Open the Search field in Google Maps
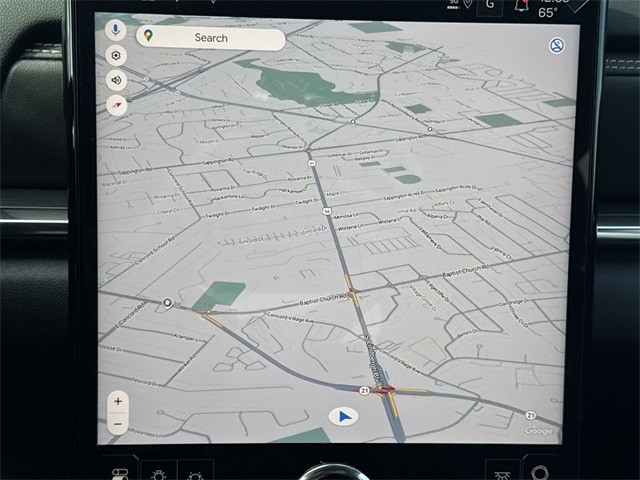Screen dimensions: 640x480 (x=211, y=38)
